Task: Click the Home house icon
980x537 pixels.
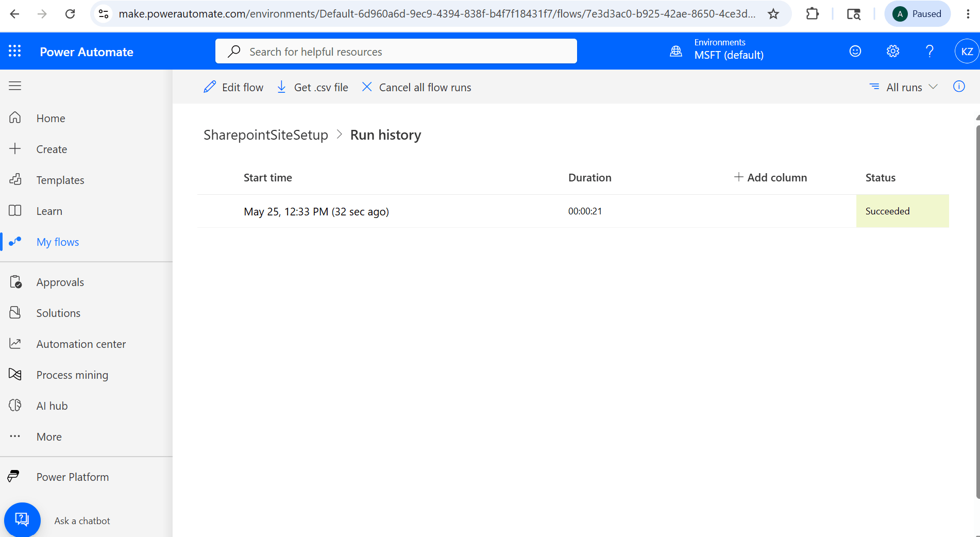Action: point(15,118)
